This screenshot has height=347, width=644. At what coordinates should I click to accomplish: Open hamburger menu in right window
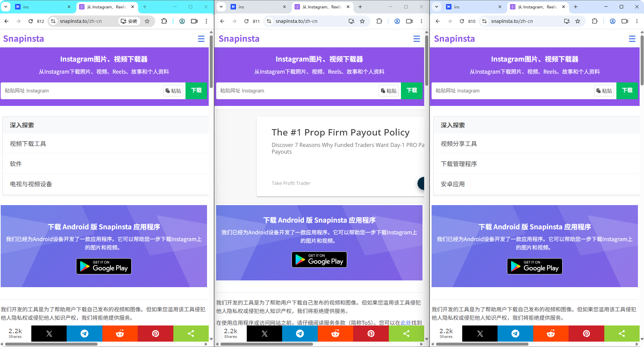coord(632,39)
